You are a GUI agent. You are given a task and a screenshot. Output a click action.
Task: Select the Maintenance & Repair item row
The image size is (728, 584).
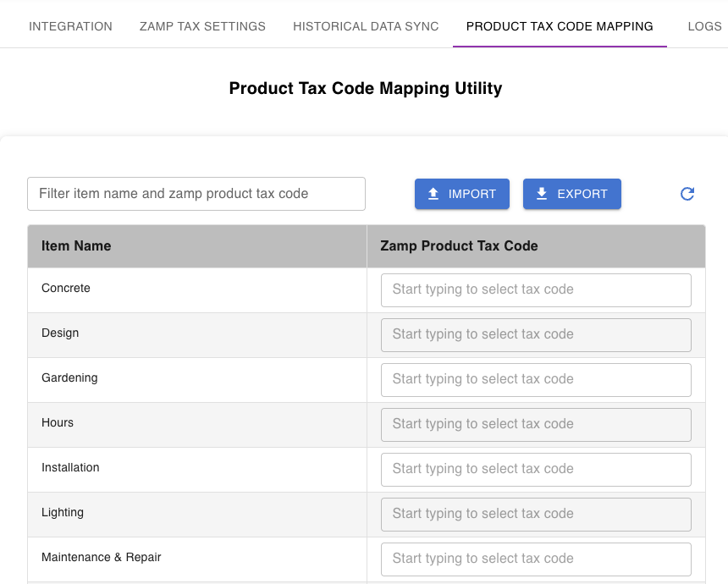point(102,558)
